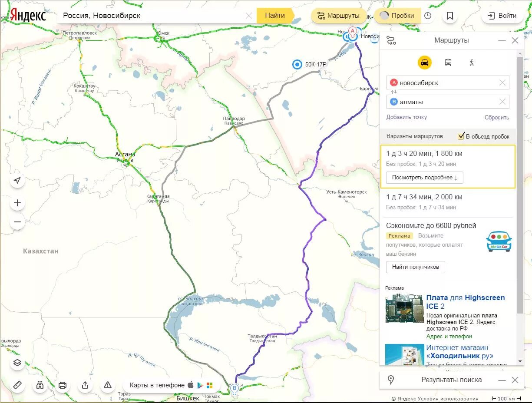Viewport: 532px width, 403px height.
Task: Click Найти попутчиков button
Action: point(415,267)
